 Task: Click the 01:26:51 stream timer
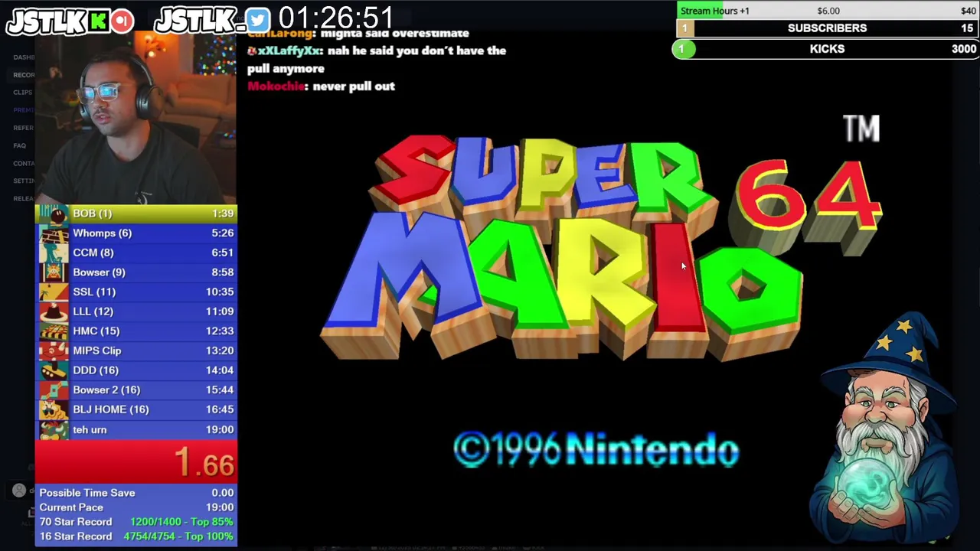[x=336, y=18]
